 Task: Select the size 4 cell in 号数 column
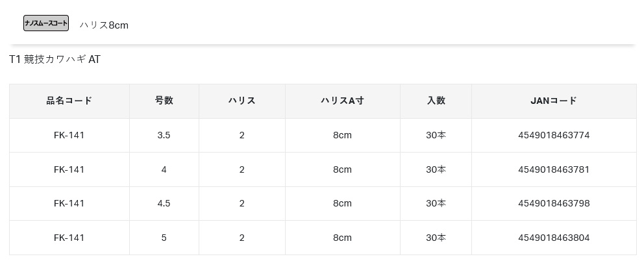164,169
